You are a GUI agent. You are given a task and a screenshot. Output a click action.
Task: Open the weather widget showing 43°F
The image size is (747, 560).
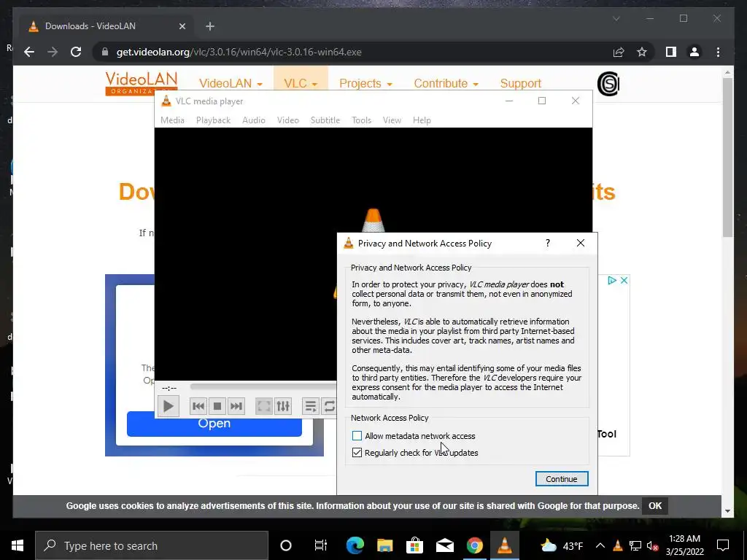click(x=562, y=545)
